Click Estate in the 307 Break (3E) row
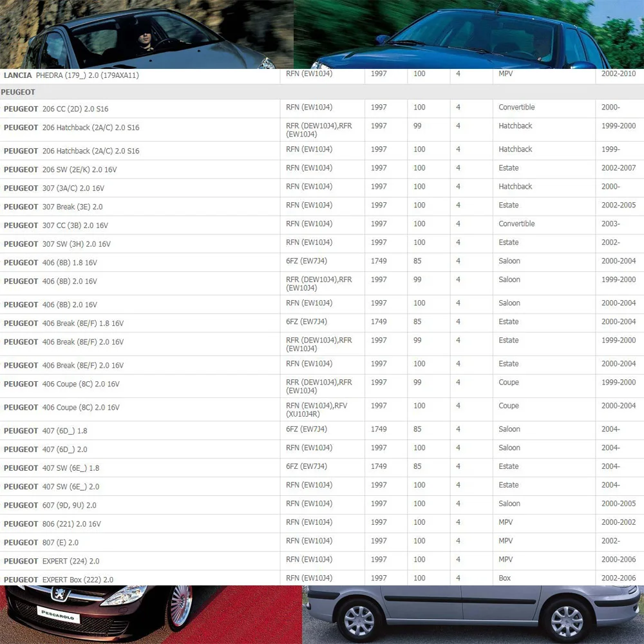Image resolution: width=644 pixels, height=644 pixels. click(509, 205)
